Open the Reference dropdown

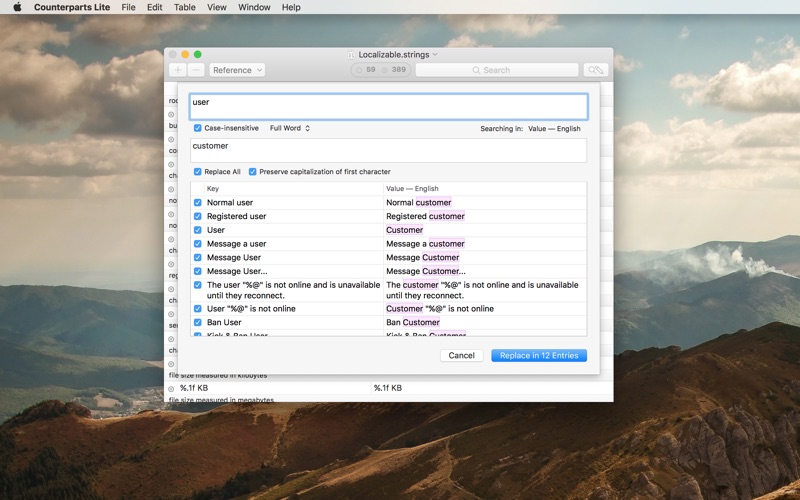tap(237, 70)
